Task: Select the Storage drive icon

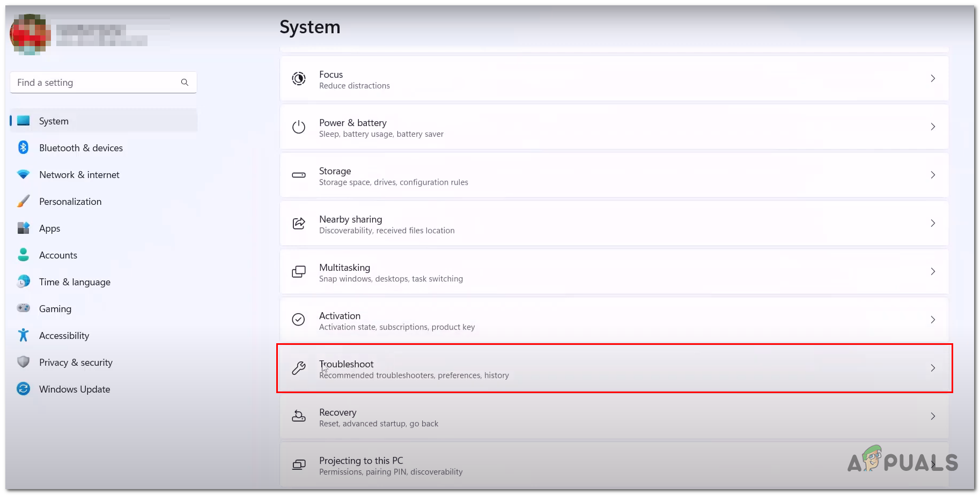Action: tap(299, 175)
